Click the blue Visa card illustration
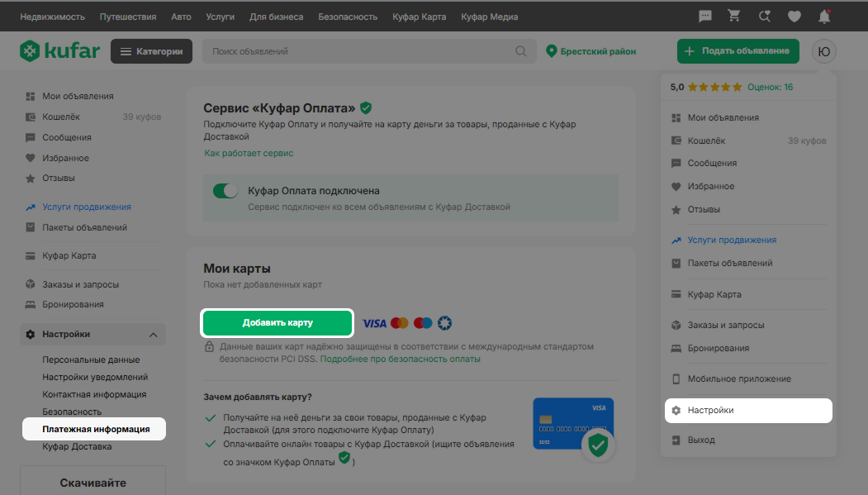 (573, 424)
